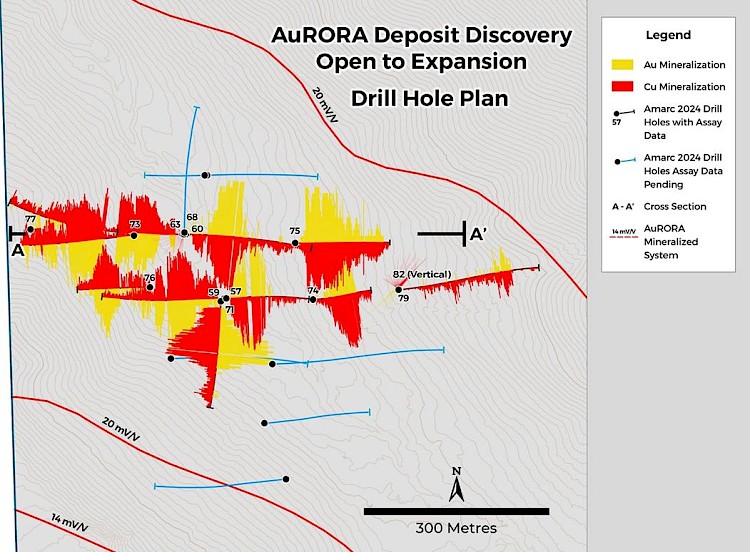Click drill hole 76 collar point
This screenshot has width=750, height=552.
pos(150,288)
